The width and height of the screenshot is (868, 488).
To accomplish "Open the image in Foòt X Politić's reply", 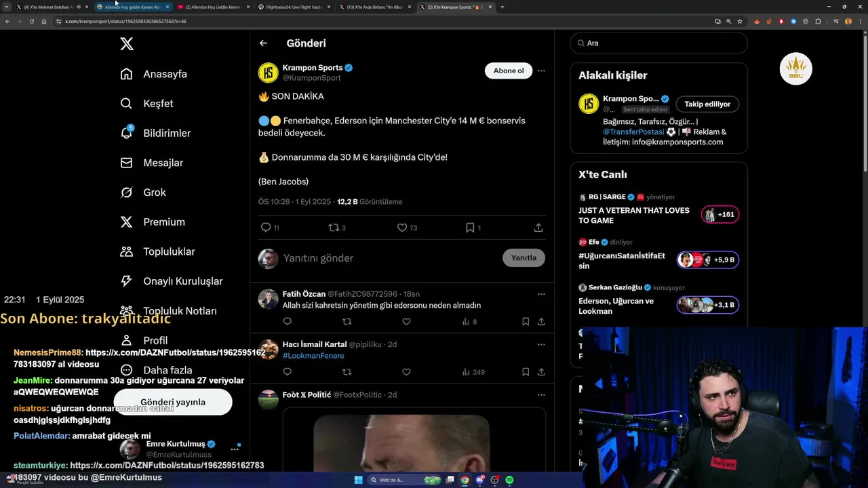I will tap(414, 441).
